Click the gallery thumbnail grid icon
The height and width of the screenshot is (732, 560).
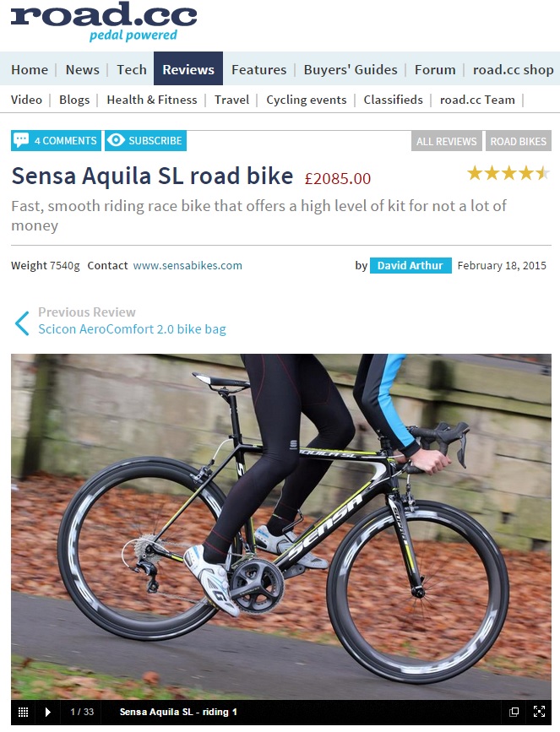[23, 712]
